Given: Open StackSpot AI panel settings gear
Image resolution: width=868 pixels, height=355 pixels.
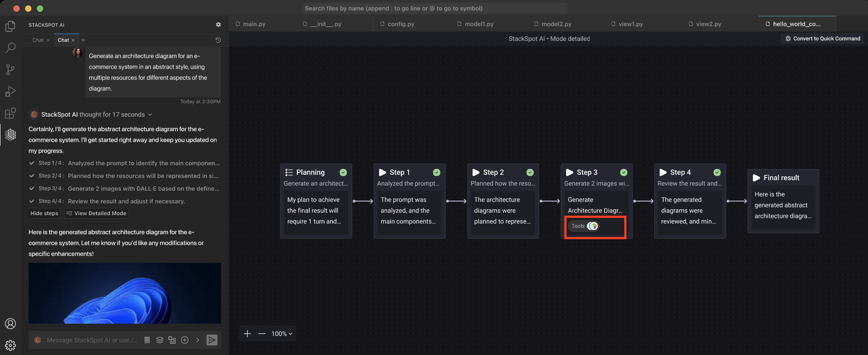Looking at the screenshot, I should pos(218,25).
